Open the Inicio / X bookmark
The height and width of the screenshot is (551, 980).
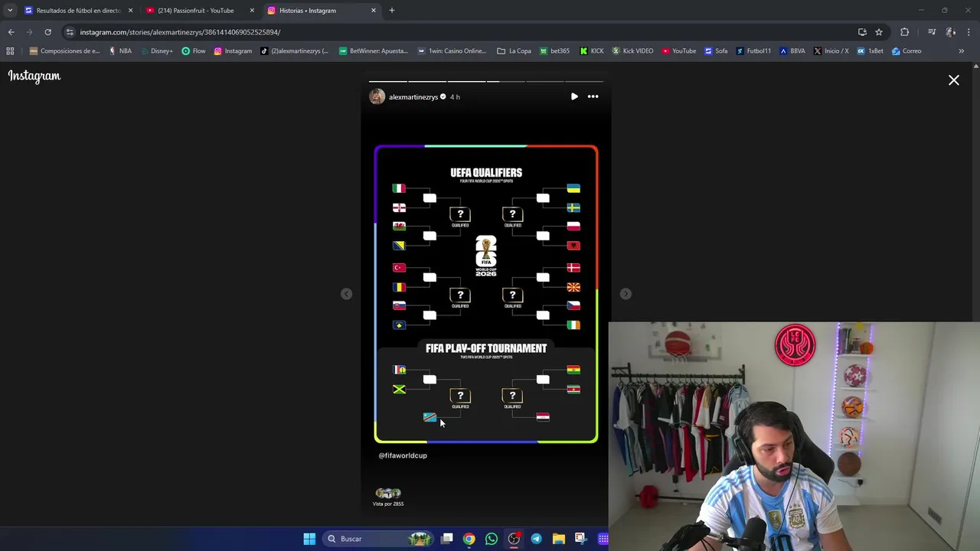831,51
